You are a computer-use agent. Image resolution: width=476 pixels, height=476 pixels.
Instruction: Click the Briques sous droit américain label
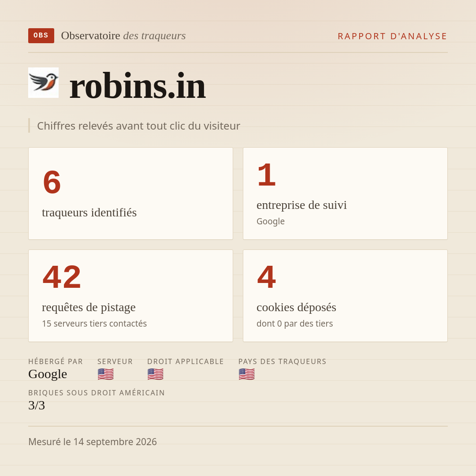tap(97, 393)
